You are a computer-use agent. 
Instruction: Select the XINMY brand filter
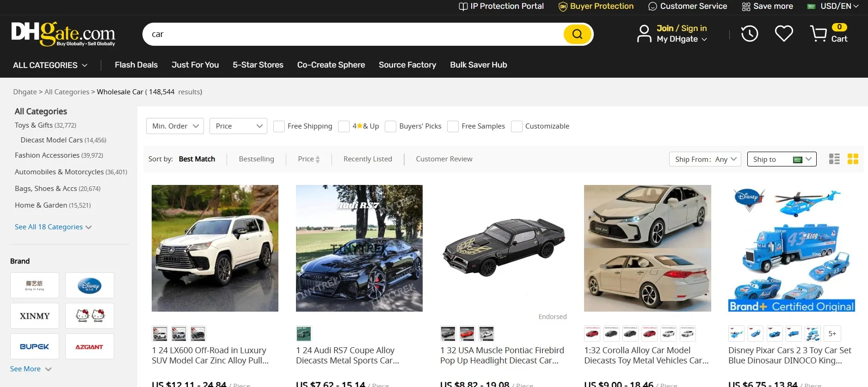tap(35, 316)
